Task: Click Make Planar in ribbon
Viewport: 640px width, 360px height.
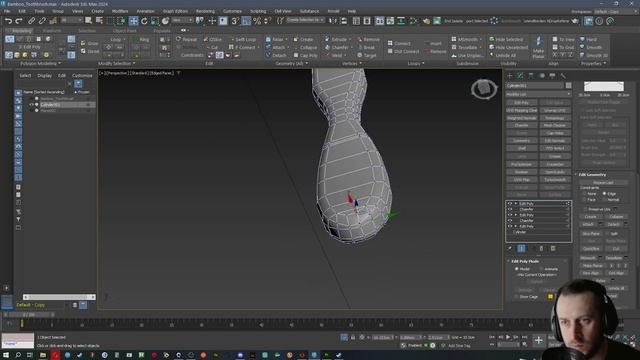Action: pos(538,47)
